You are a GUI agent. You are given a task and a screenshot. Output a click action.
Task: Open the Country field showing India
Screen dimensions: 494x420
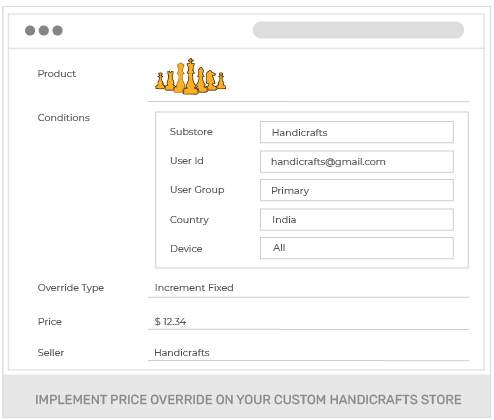pyautogui.click(x=357, y=220)
